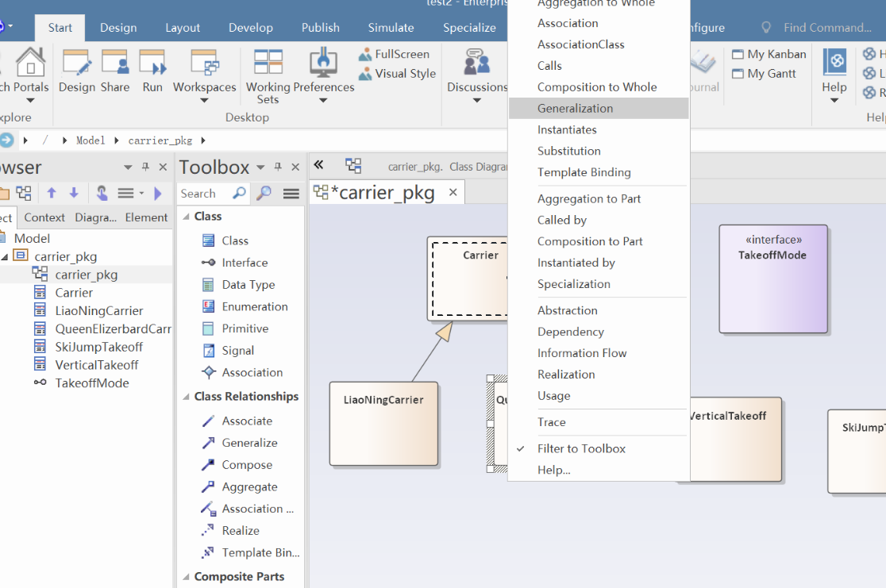886x588 pixels.
Task: Expand the Help dropdown arrow
Action: tap(834, 101)
